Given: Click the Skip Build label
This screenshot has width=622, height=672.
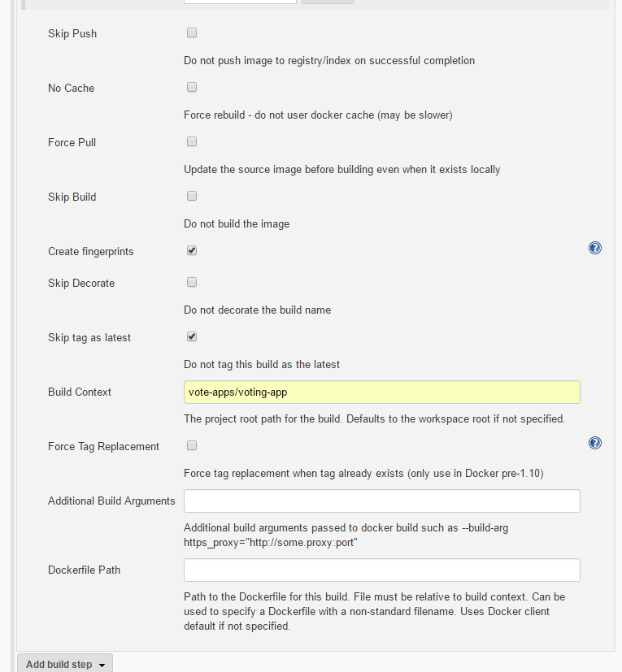Looking at the screenshot, I should pos(72,197).
